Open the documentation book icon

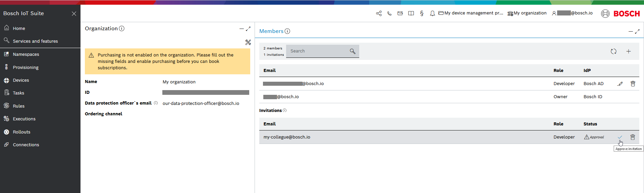411,13
